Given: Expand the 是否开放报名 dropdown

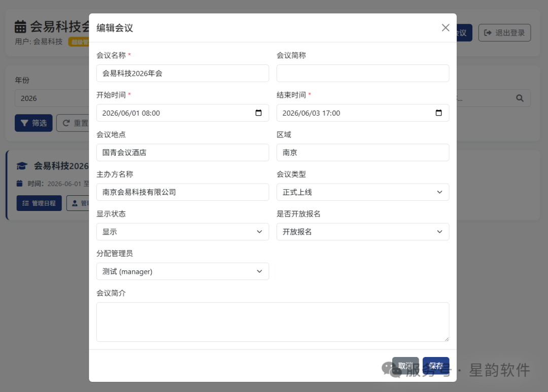Looking at the screenshot, I should coord(363,232).
